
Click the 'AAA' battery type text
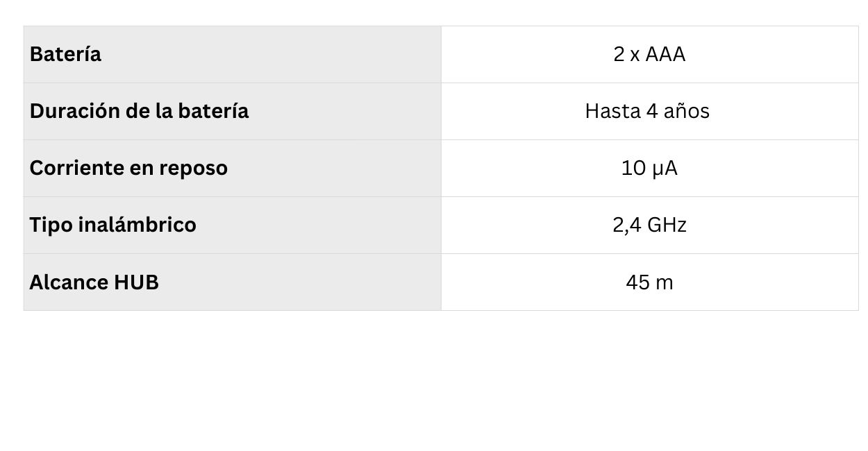click(665, 54)
